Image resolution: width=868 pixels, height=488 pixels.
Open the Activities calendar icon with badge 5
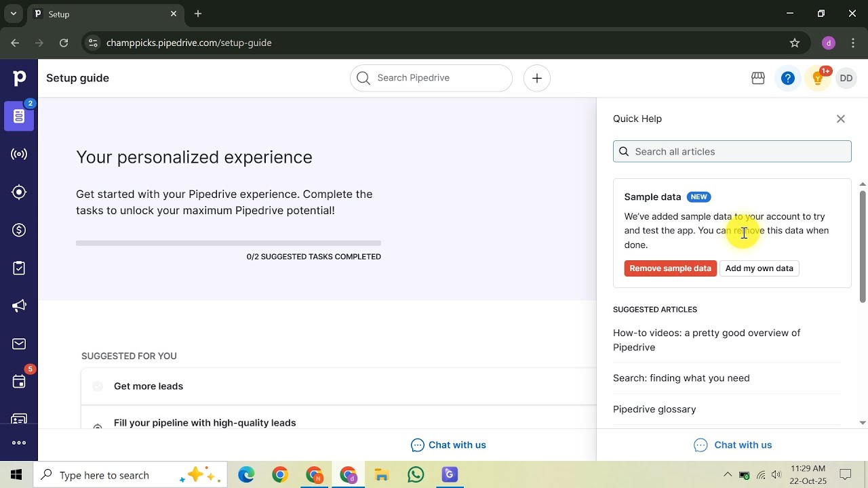[19, 382]
